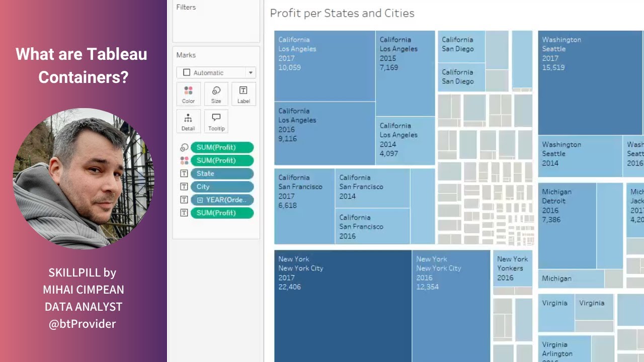Select the New York Yonkers 2016 tile

(513, 268)
